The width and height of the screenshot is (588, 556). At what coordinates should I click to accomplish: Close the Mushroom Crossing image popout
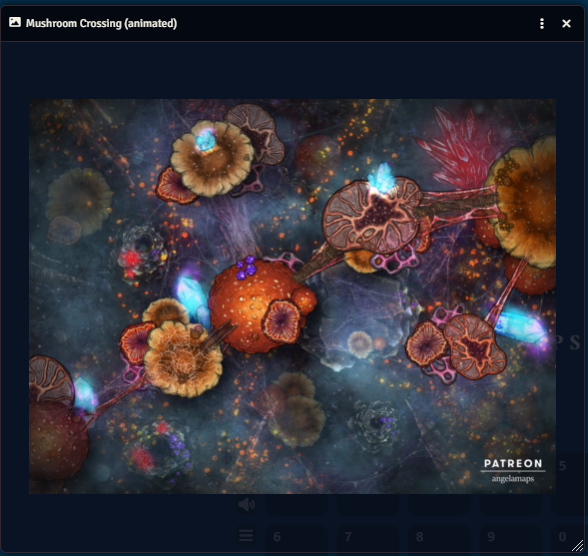[x=566, y=24]
